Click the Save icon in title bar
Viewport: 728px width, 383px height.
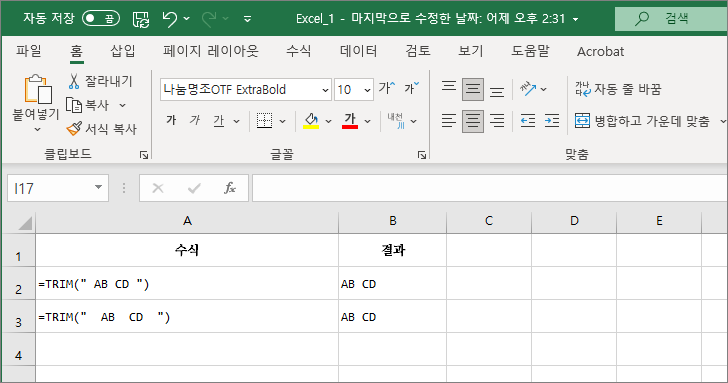click(141, 19)
